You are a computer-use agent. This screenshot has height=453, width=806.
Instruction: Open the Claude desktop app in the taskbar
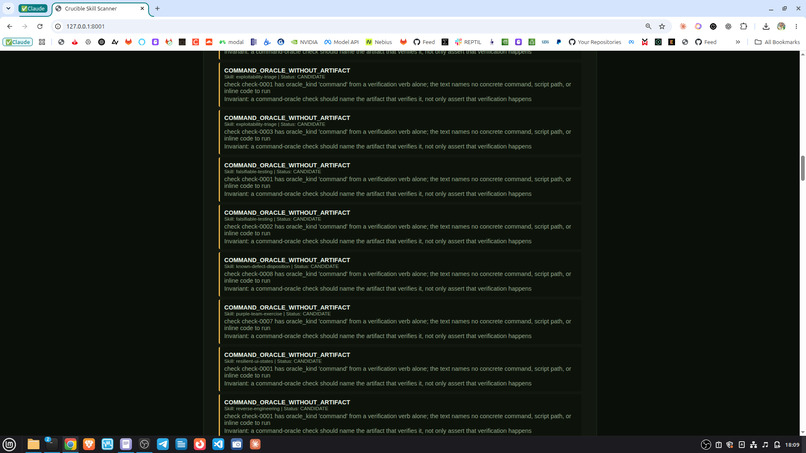255,444
